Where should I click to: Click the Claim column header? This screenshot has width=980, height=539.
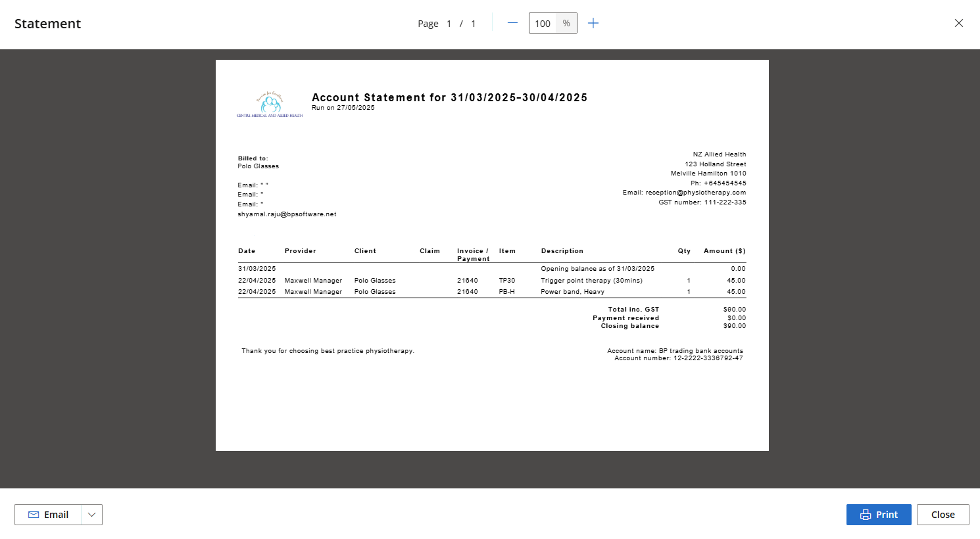[430, 251]
